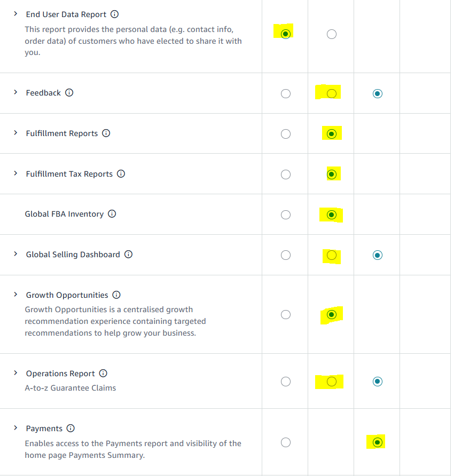454x476 pixels.
Task: Click the Global FBA Inventory label
Action: pyautogui.click(x=64, y=214)
